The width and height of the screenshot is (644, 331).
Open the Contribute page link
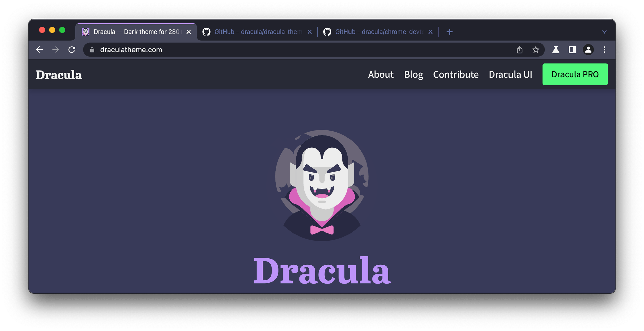click(x=455, y=74)
